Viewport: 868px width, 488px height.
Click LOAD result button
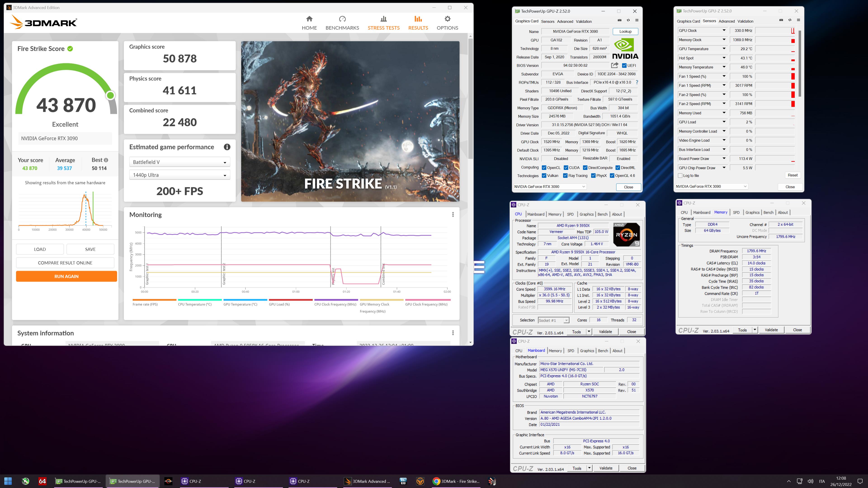pyautogui.click(x=40, y=249)
